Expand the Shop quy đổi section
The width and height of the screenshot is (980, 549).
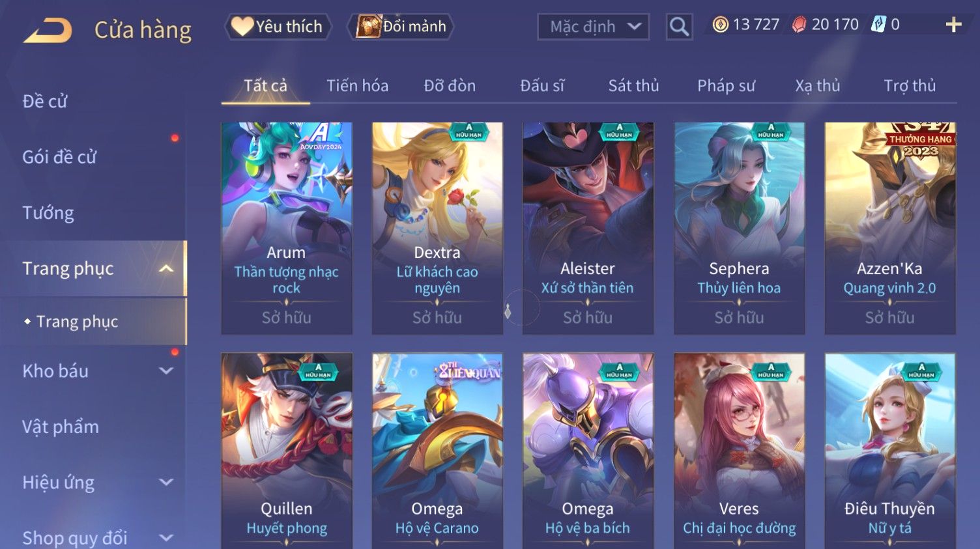point(166,538)
